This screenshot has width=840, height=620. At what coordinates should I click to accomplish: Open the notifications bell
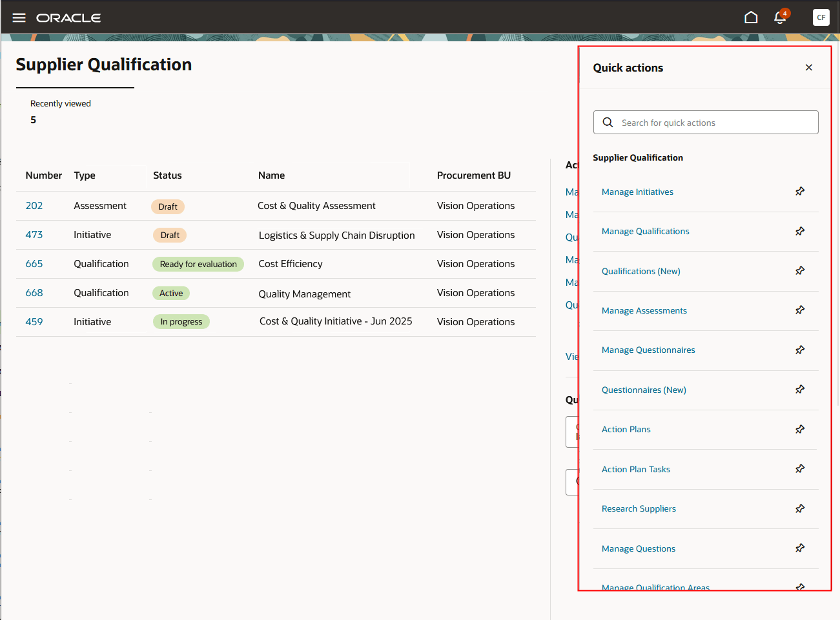(x=780, y=17)
